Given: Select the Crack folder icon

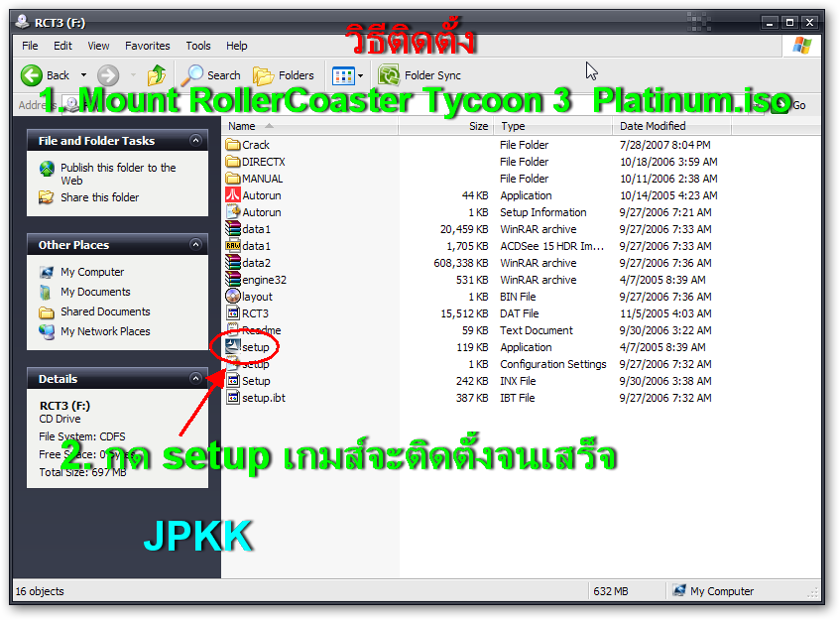Looking at the screenshot, I should (x=232, y=145).
